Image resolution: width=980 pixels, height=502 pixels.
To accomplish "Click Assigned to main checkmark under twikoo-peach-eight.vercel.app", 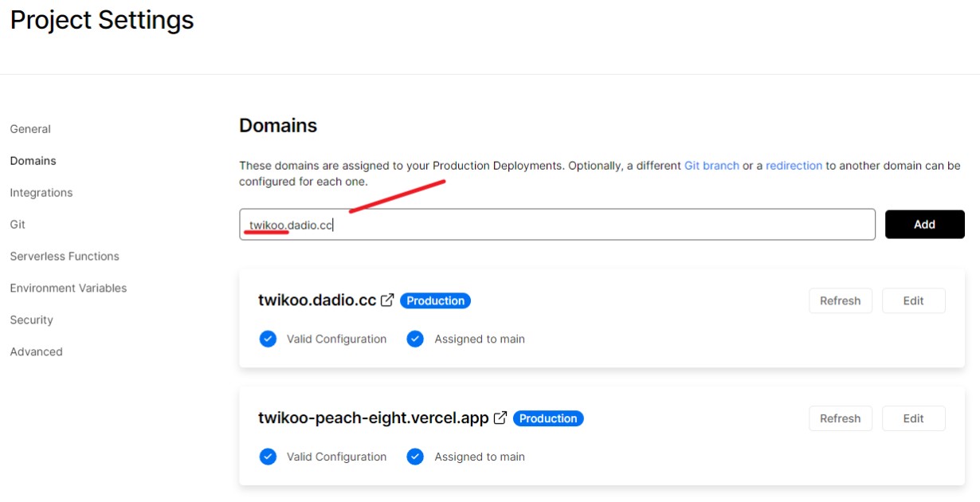I will tap(414, 457).
